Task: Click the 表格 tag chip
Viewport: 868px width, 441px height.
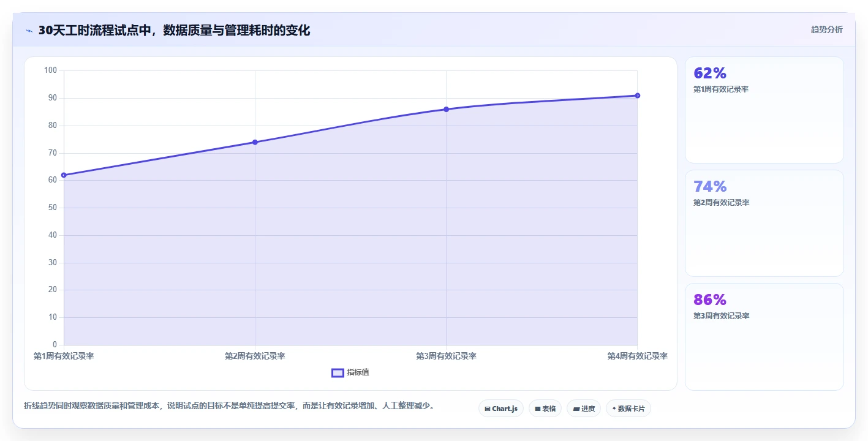Action: pyautogui.click(x=545, y=409)
